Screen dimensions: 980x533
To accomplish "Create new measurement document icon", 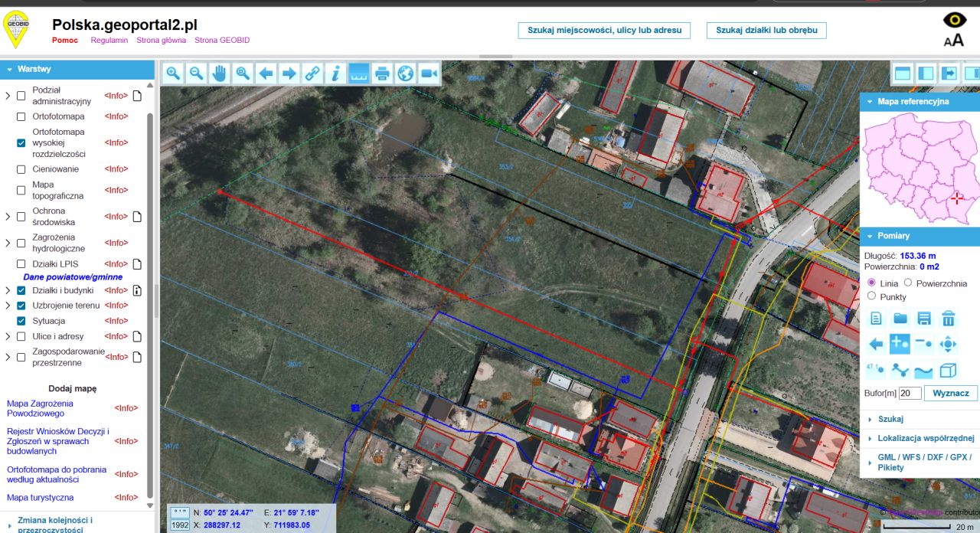I will (877, 319).
